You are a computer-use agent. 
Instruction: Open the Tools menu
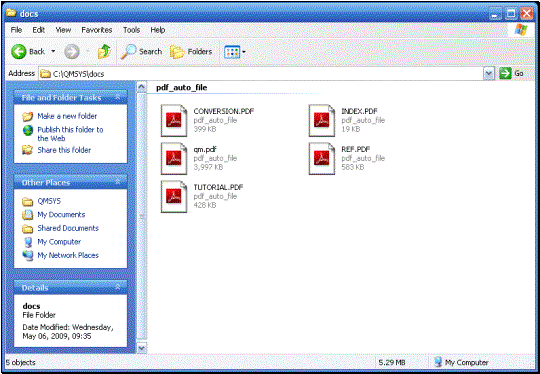point(132,30)
